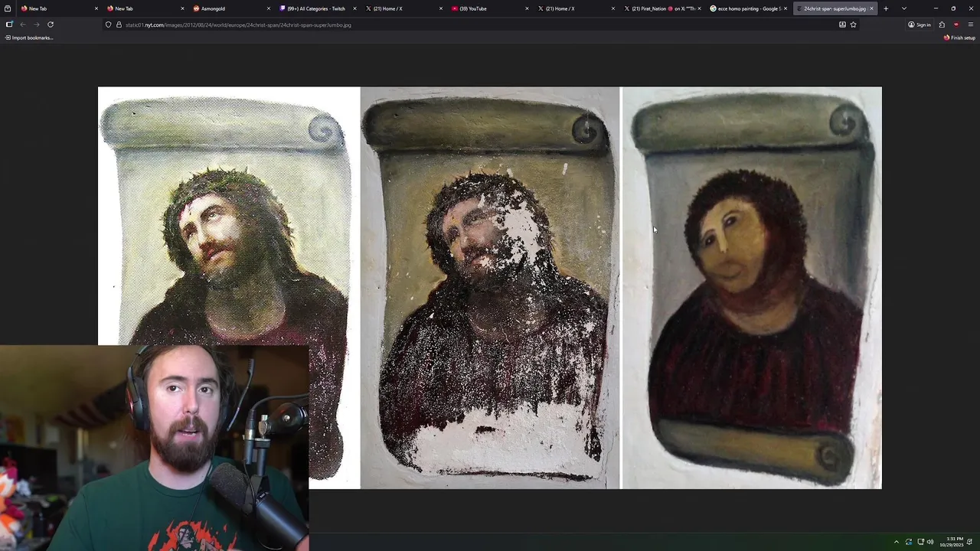Click the icon left of bookmark star

tap(842, 24)
